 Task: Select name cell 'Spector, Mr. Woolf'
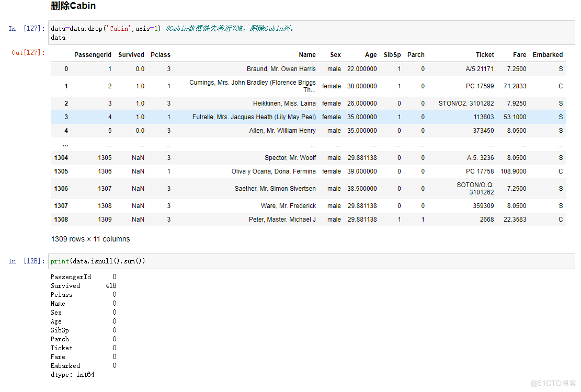(290, 158)
